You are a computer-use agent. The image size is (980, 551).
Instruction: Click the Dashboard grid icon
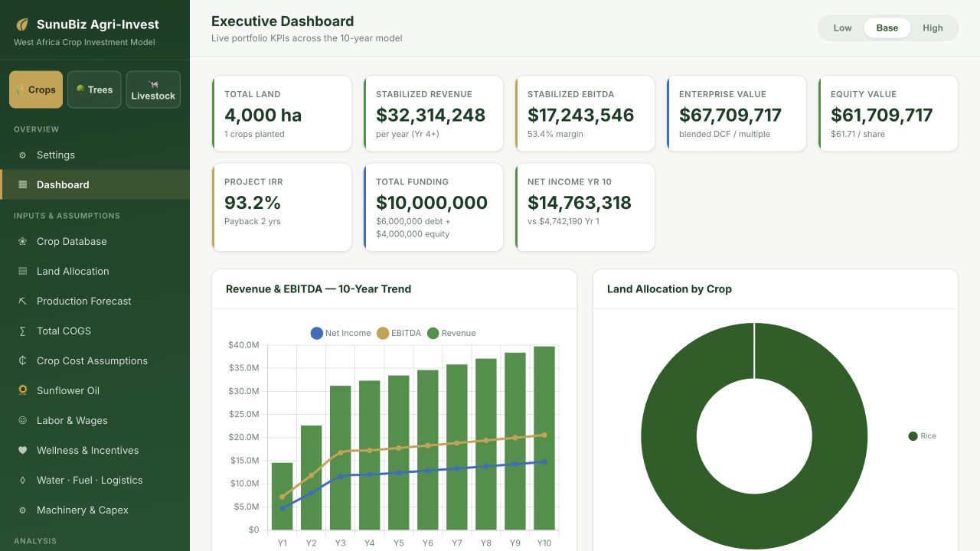click(x=22, y=184)
